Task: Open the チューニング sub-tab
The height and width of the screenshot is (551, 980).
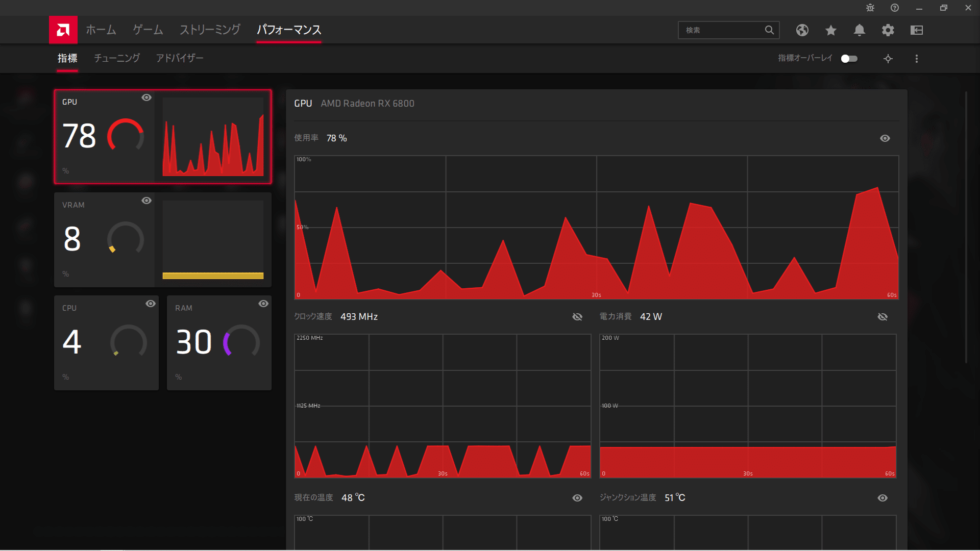Action: coord(117,58)
